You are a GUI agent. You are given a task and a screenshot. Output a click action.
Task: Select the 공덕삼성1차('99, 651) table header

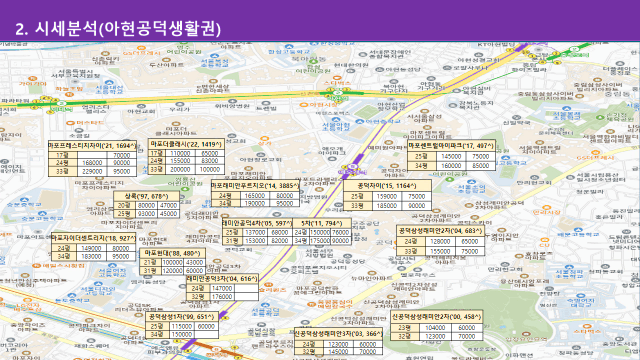182,317
